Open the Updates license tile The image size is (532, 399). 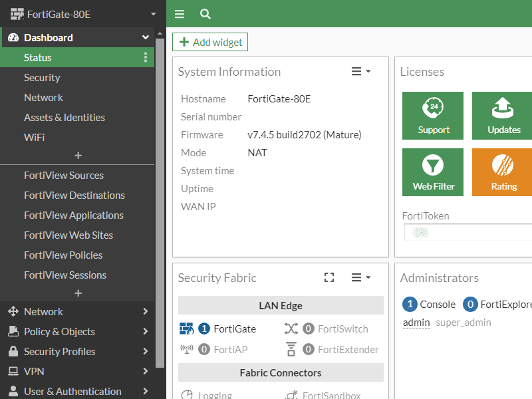point(502,116)
